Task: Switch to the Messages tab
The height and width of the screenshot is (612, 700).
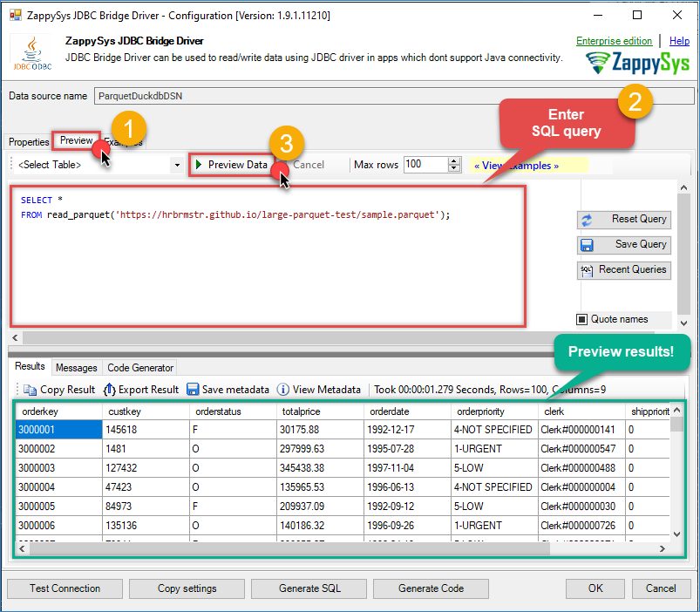Action: 76,368
